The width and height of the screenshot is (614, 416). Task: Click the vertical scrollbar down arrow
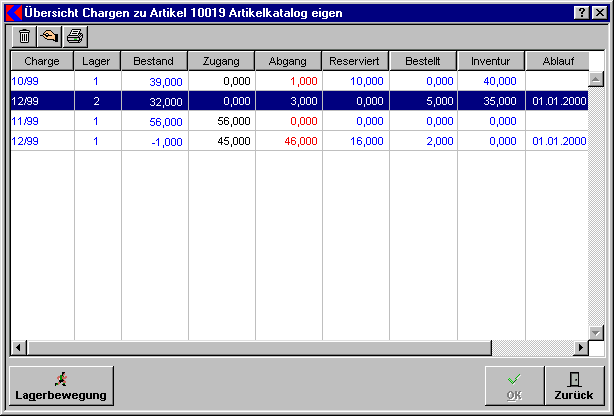tap(596, 331)
